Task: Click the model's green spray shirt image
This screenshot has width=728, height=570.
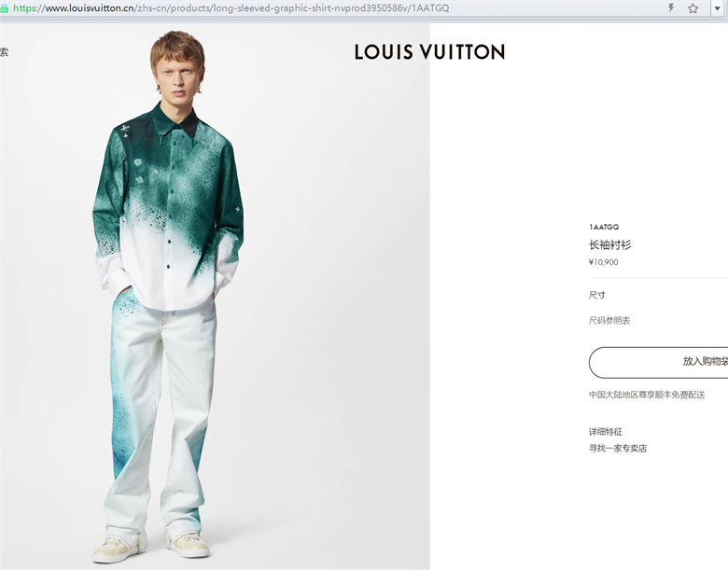Action: coord(169,204)
